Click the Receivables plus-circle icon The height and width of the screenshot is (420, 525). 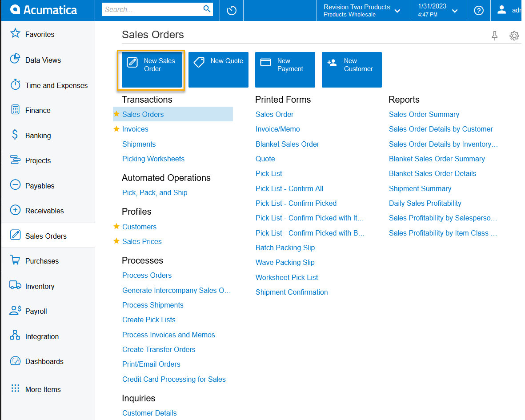[15, 210]
